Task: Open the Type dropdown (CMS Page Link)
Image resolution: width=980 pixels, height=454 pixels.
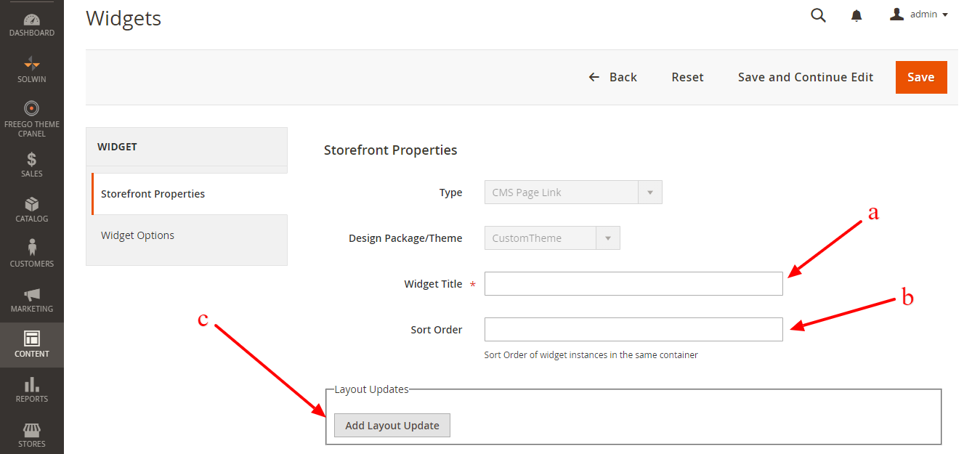Action: (573, 192)
